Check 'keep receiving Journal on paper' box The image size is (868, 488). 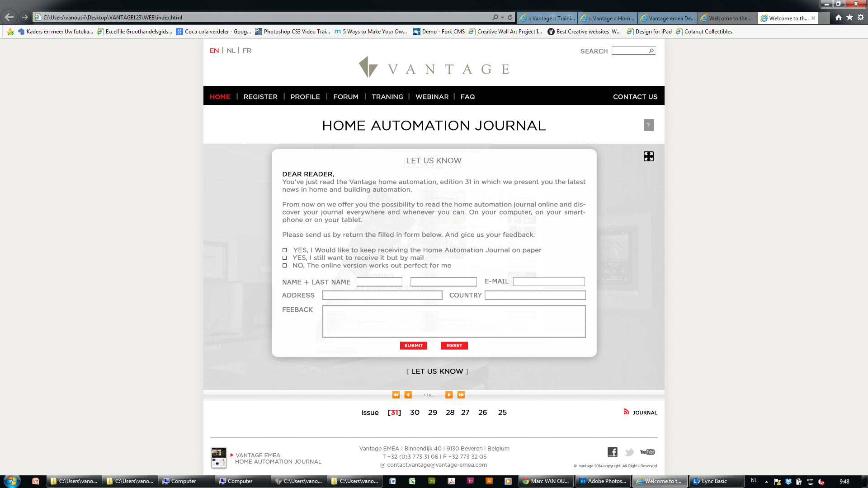(284, 250)
